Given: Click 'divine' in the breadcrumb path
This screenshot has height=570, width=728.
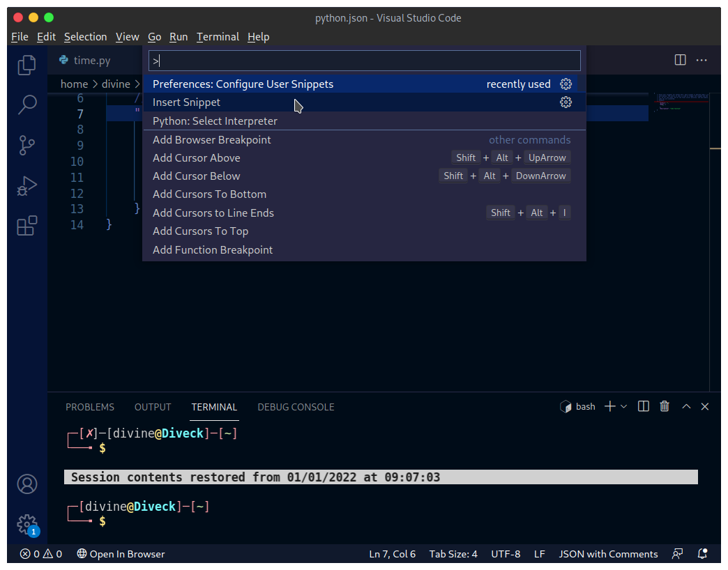Looking at the screenshot, I should 116,84.
